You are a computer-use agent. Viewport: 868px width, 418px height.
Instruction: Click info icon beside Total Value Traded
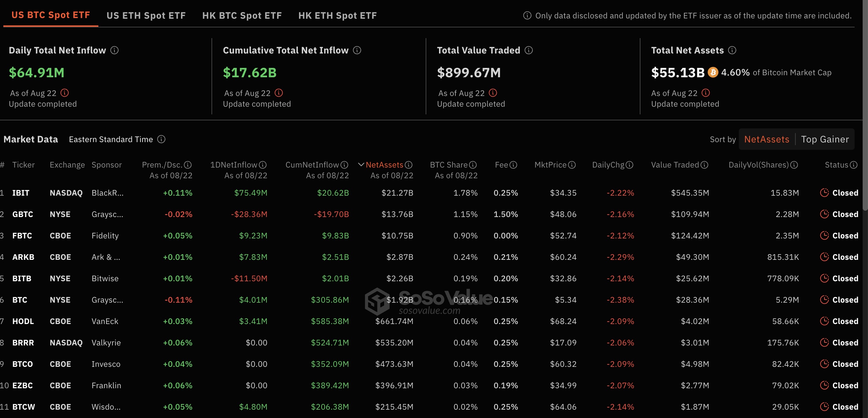pyautogui.click(x=529, y=50)
